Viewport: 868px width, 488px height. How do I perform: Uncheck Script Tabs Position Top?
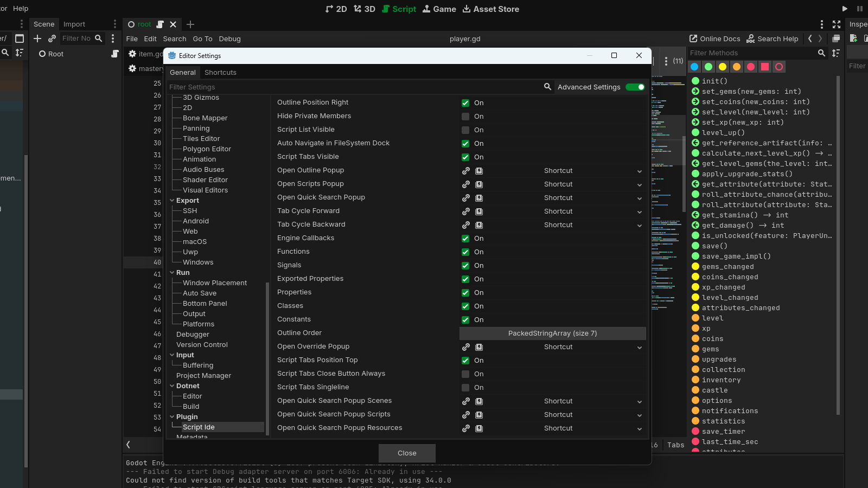tap(465, 361)
